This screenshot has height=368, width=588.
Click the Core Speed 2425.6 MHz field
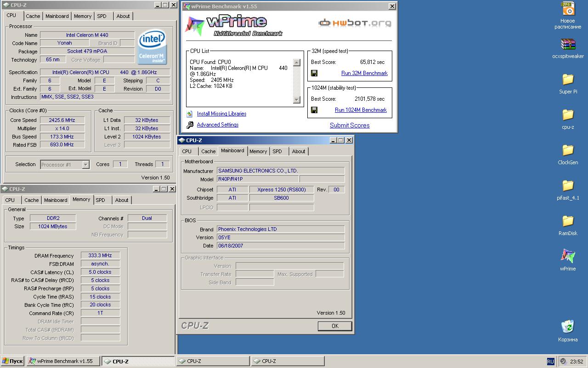pyautogui.click(x=62, y=120)
